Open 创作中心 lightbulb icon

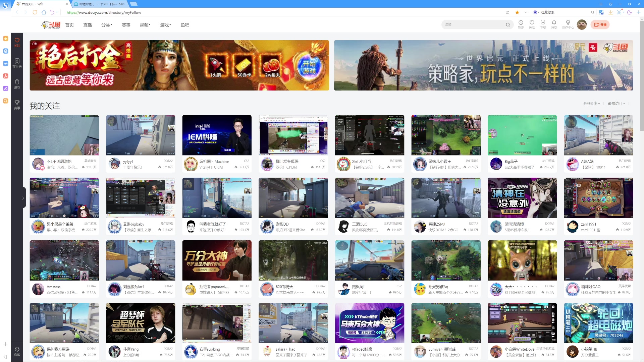click(x=568, y=23)
